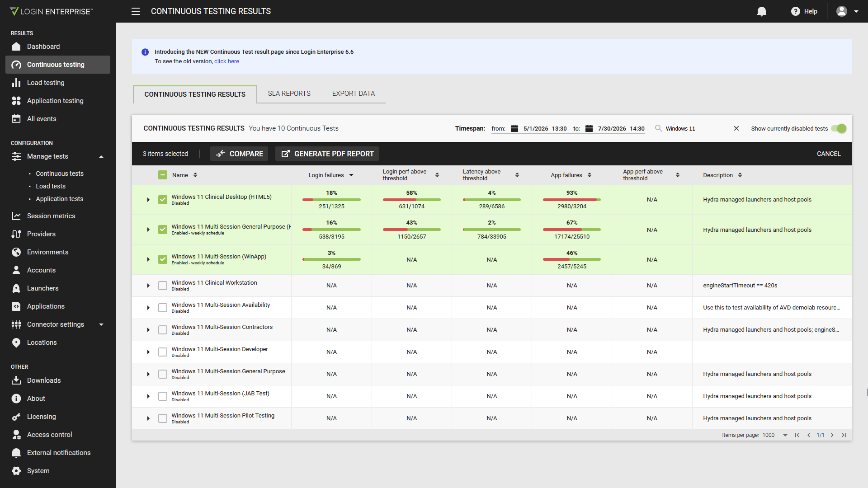The width and height of the screenshot is (868, 488).
Task: Collapse the Manage tests sidebar section
Action: pyautogui.click(x=101, y=156)
